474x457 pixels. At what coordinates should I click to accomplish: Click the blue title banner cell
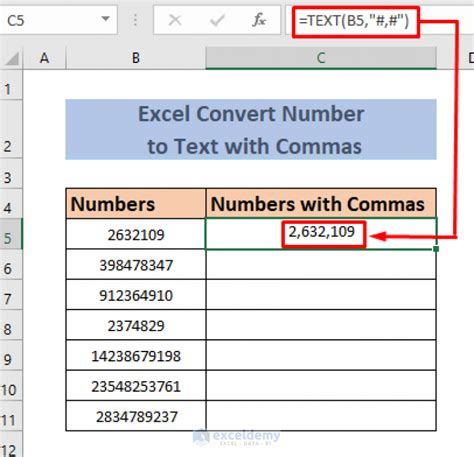(x=251, y=129)
